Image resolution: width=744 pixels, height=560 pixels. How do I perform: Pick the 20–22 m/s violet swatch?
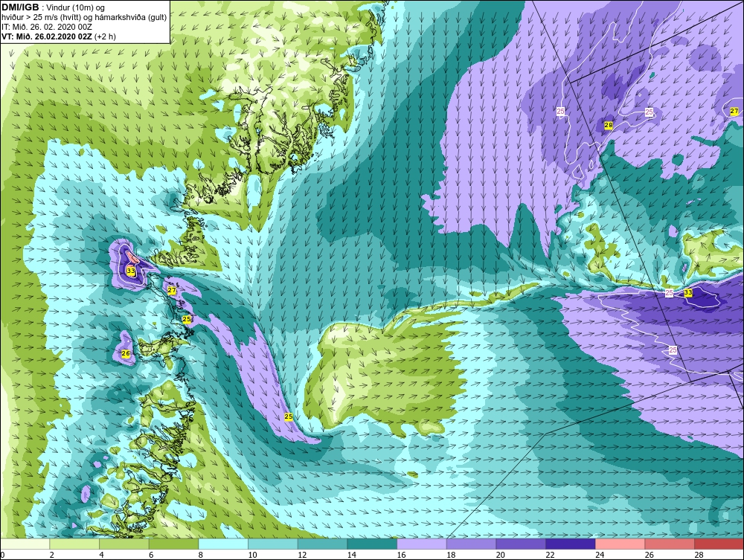(521, 544)
